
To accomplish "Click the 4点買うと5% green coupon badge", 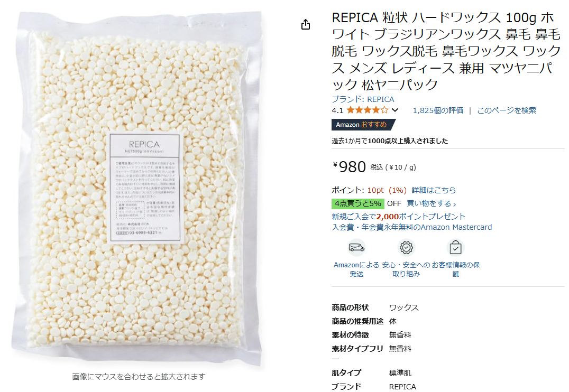I will pos(358,203).
